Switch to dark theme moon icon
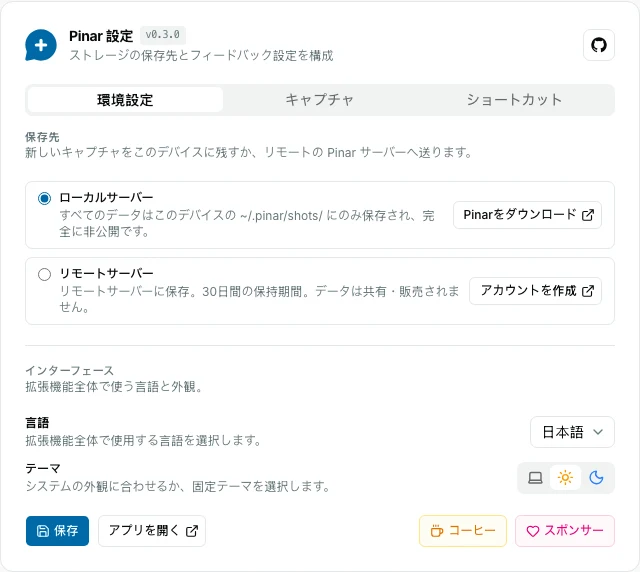Screen dimensions: 640x572 596,478
